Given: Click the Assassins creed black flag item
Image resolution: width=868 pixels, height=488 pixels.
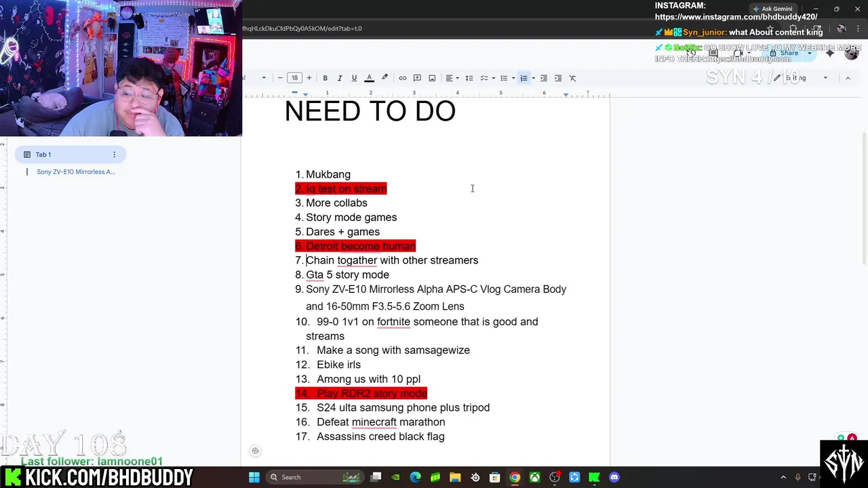Looking at the screenshot, I should pos(380,436).
